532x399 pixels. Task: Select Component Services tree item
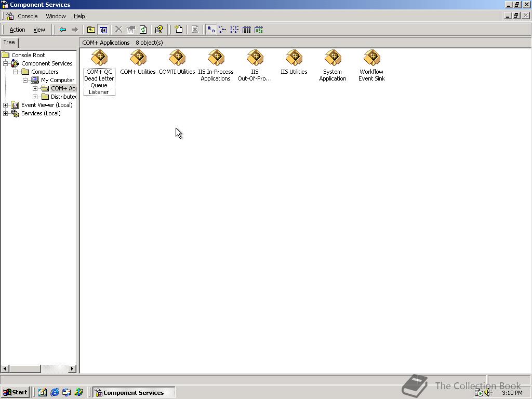[x=47, y=63]
